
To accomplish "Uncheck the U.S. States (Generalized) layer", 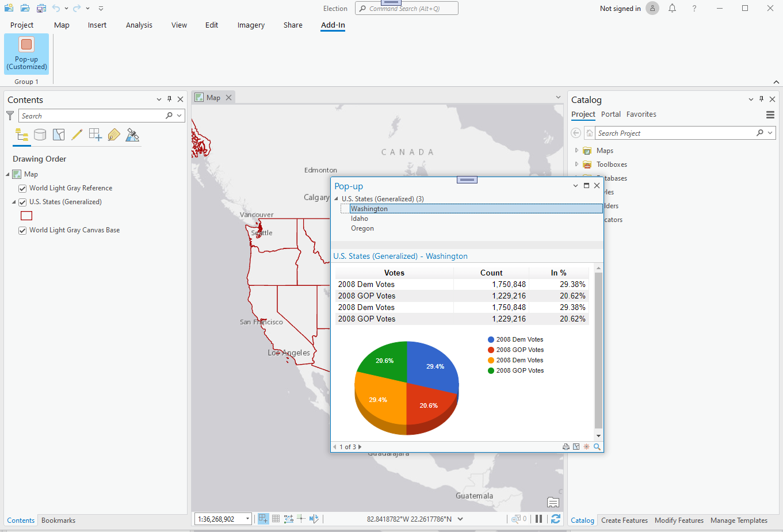I will 22,202.
